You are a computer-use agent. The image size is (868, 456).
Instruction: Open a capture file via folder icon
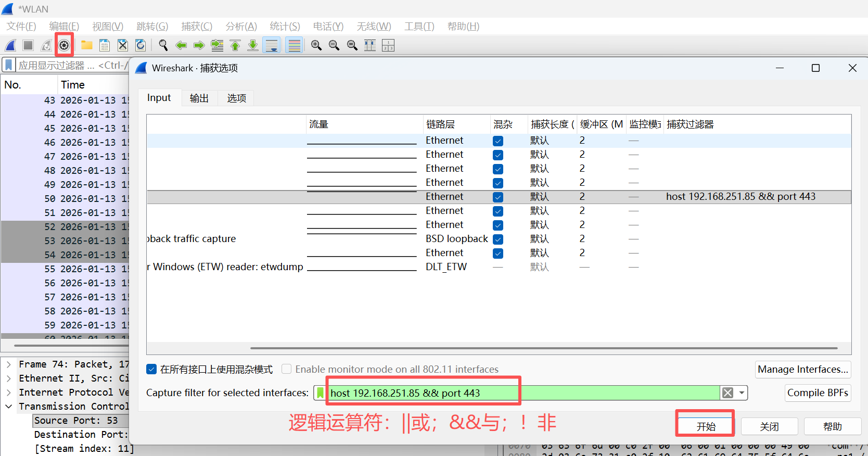click(87, 45)
